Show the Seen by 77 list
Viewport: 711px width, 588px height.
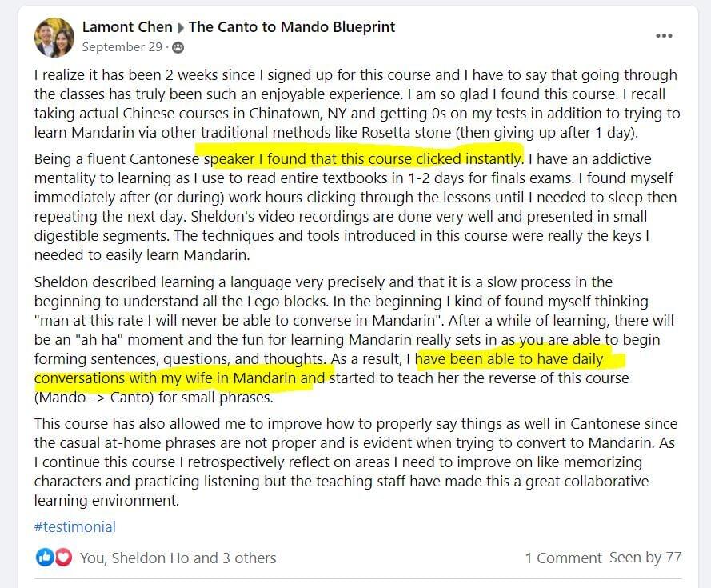click(x=645, y=557)
